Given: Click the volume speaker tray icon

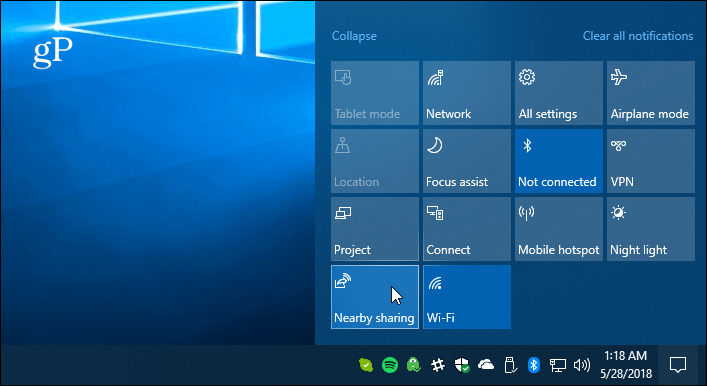Looking at the screenshot, I should coord(582,365).
